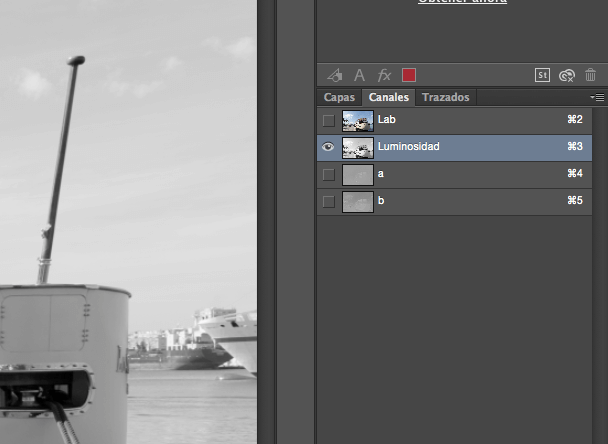This screenshot has height=444, width=608.
Task: Select the Canales tab
Action: click(x=389, y=97)
